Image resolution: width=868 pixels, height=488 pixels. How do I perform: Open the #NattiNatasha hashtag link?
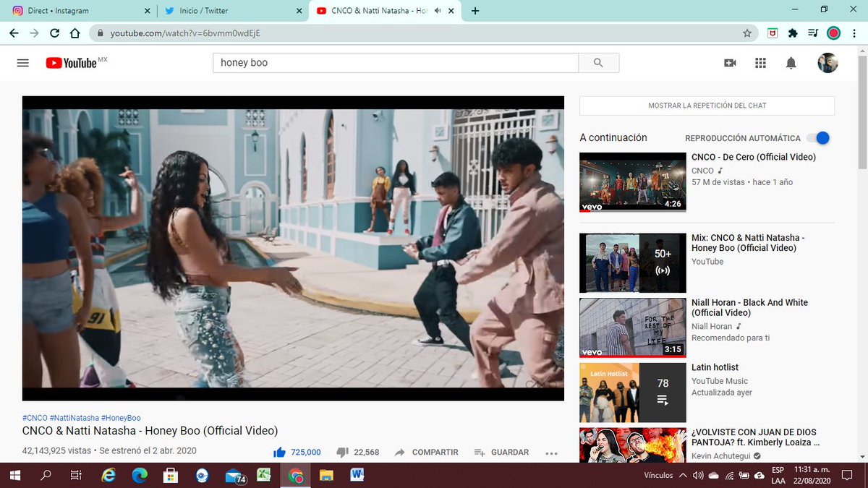point(75,418)
